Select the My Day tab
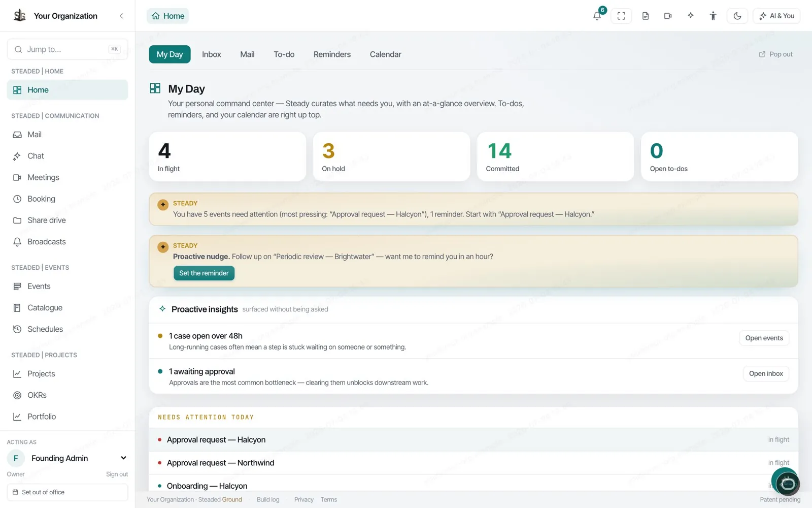 [170, 54]
